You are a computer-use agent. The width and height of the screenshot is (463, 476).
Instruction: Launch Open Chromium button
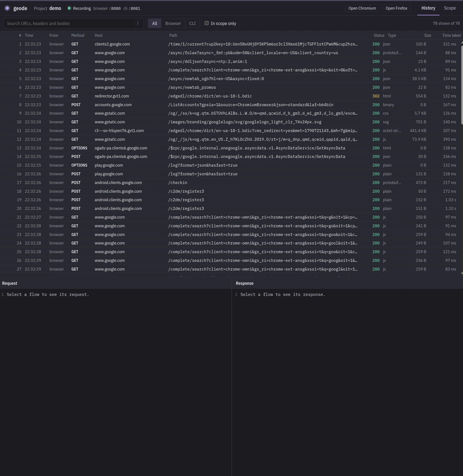362,8
